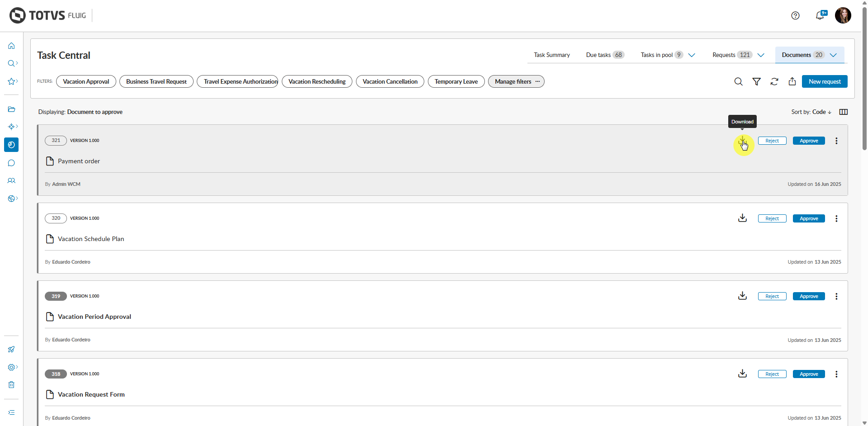This screenshot has width=868, height=426.
Task: Open the notifications bell
Action: tap(820, 16)
